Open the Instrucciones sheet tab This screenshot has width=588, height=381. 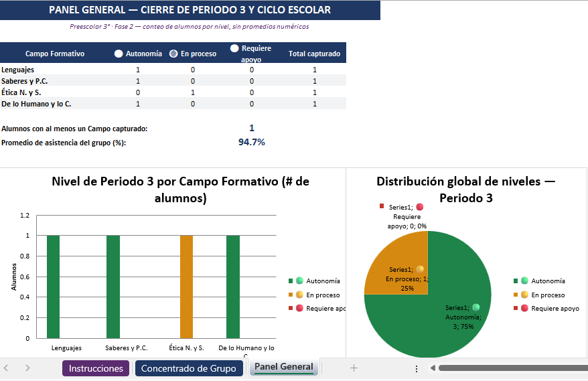coord(96,368)
